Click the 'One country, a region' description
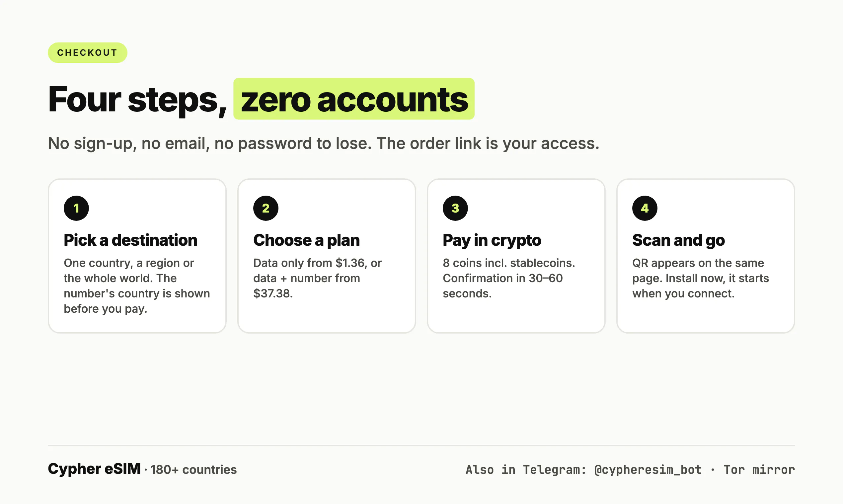Viewport: 843px width, 504px height. (x=137, y=285)
